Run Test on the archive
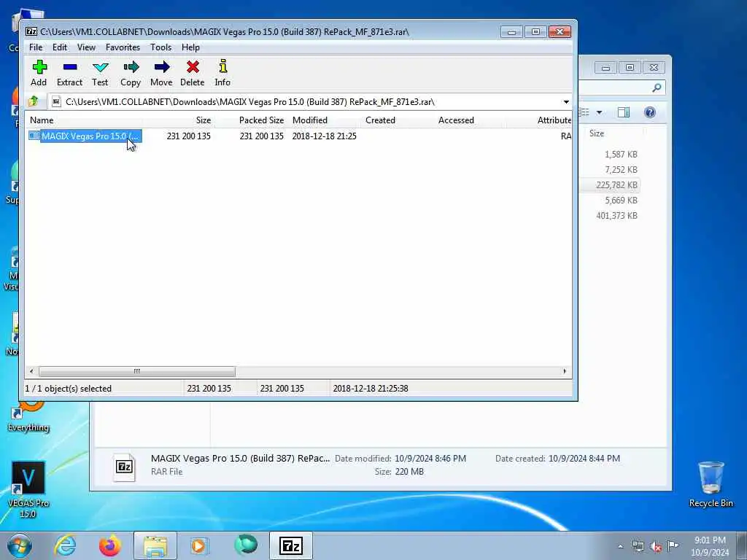The height and width of the screenshot is (560, 747). (x=100, y=73)
